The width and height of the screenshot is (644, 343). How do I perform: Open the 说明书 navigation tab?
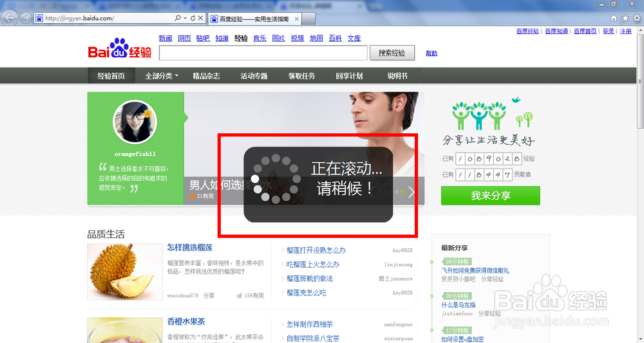click(x=397, y=76)
